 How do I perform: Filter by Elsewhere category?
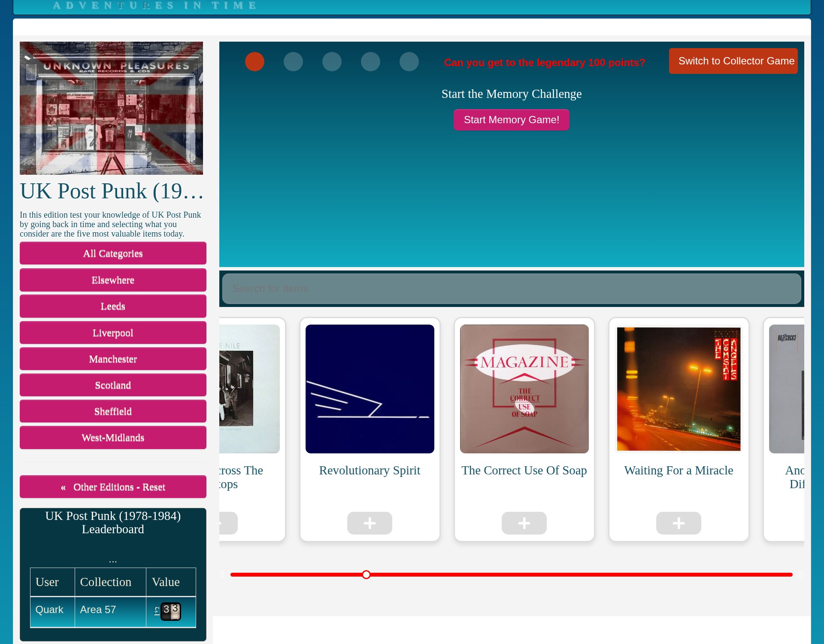pos(113,280)
